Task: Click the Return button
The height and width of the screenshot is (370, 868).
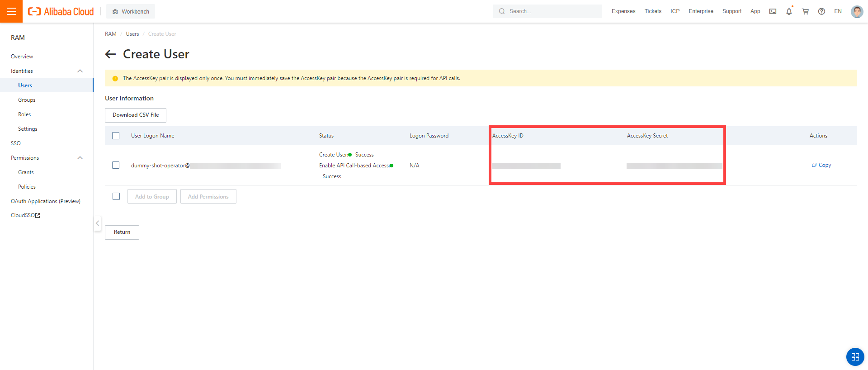Action: [x=122, y=232]
